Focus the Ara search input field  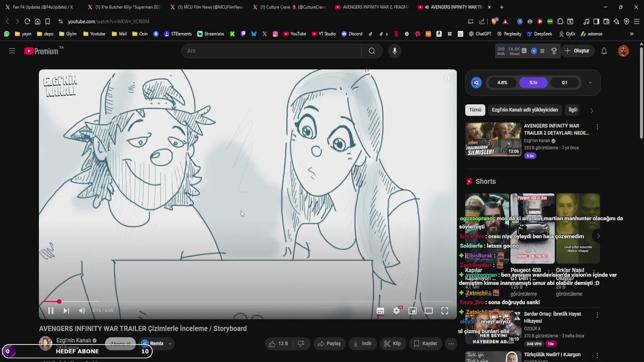coord(272,51)
